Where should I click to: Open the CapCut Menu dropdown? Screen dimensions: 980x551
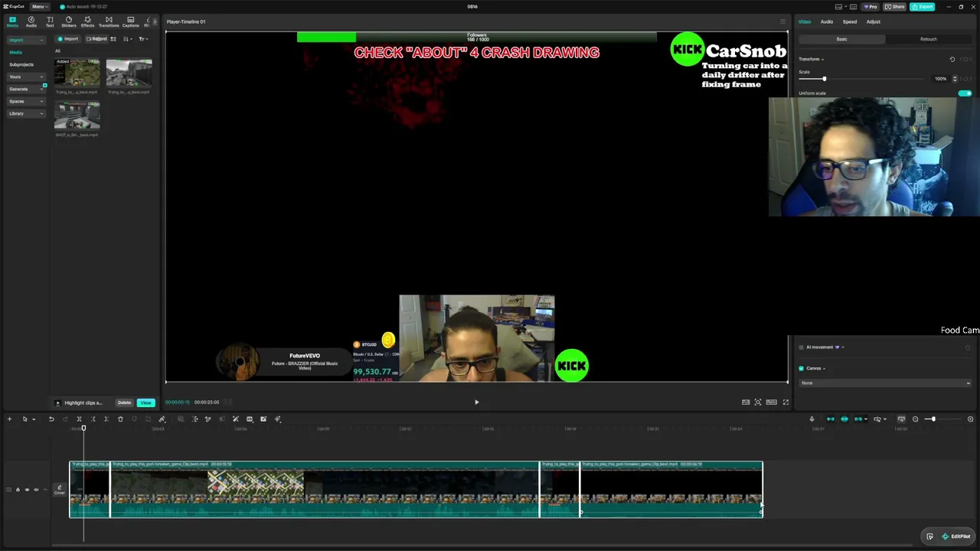click(x=38, y=6)
